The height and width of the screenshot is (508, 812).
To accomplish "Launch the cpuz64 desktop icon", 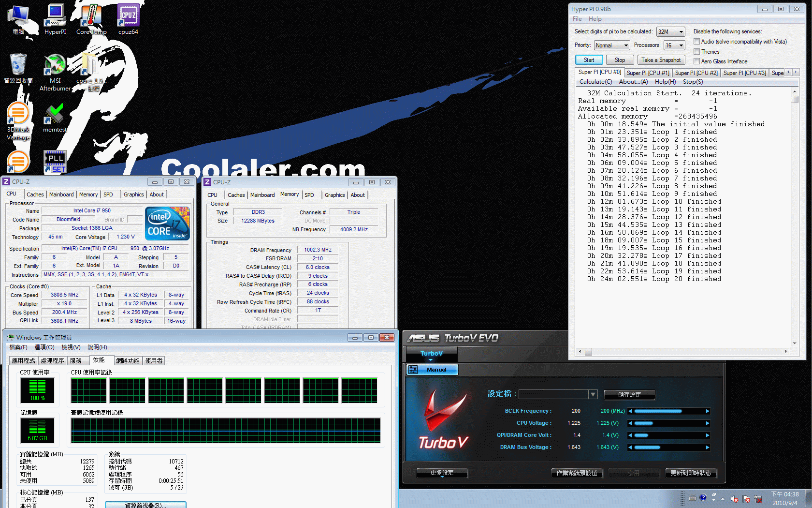I will click(128, 19).
